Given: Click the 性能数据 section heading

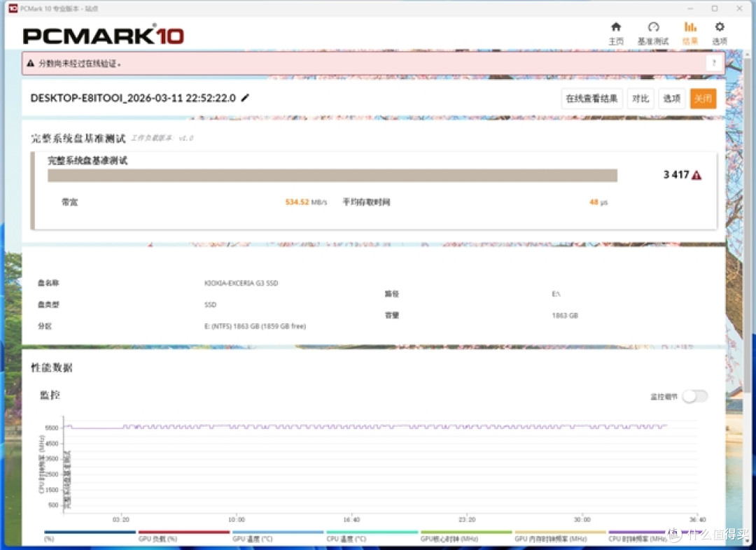Looking at the screenshot, I should pos(52,368).
